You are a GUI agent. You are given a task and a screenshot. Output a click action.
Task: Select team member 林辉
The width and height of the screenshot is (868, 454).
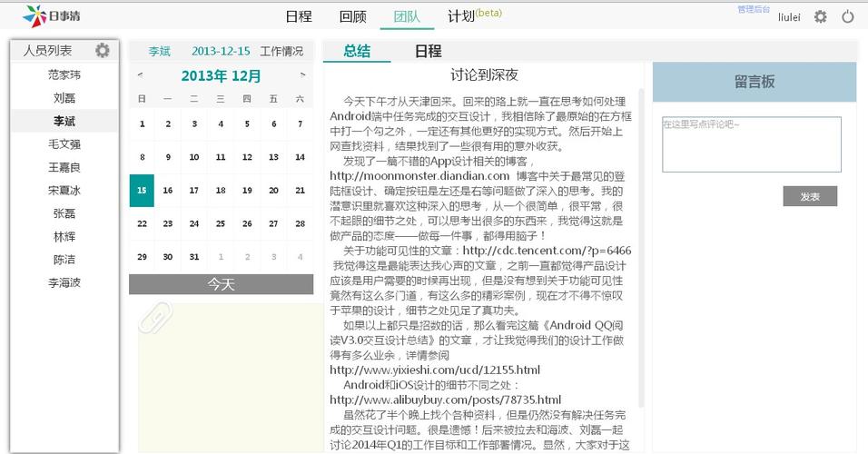click(x=64, y=236)
